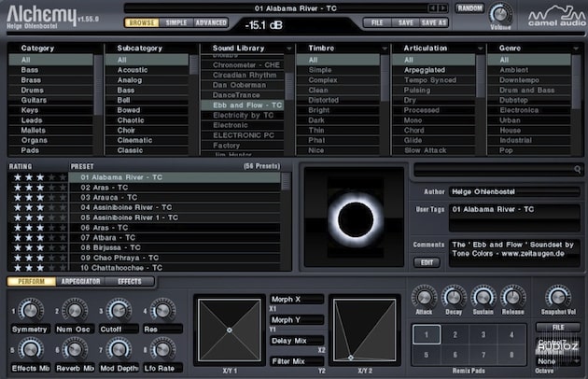The image size is (588, 379).
Task: Open the Perform tab
Action: coord(32,281)
